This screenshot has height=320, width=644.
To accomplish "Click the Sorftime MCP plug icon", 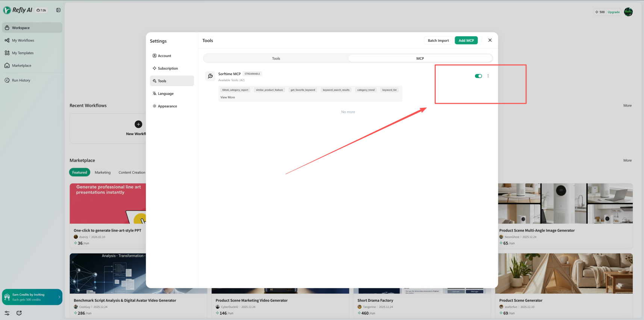I will click(x=210, y=76).
